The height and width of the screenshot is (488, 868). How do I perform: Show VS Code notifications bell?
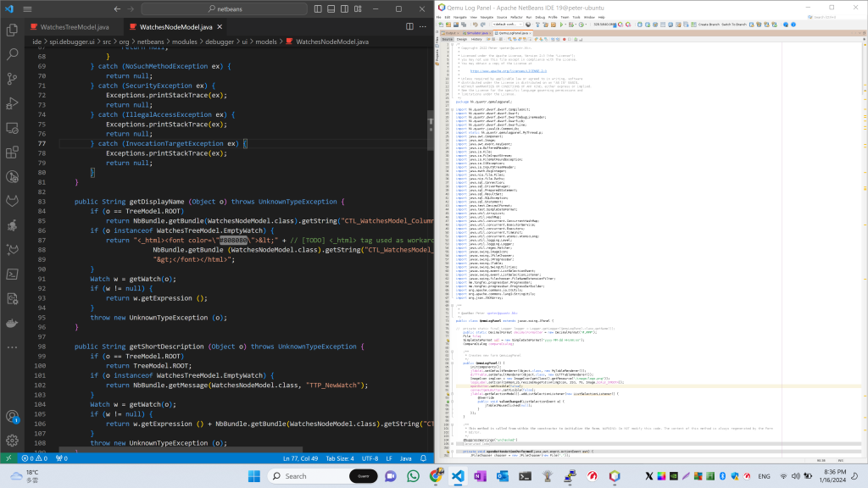pos(424,458)
